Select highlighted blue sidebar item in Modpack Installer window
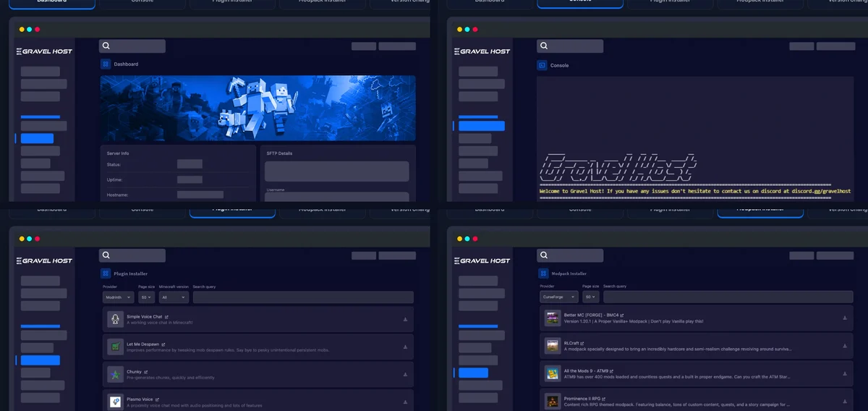 coord(474,373)
